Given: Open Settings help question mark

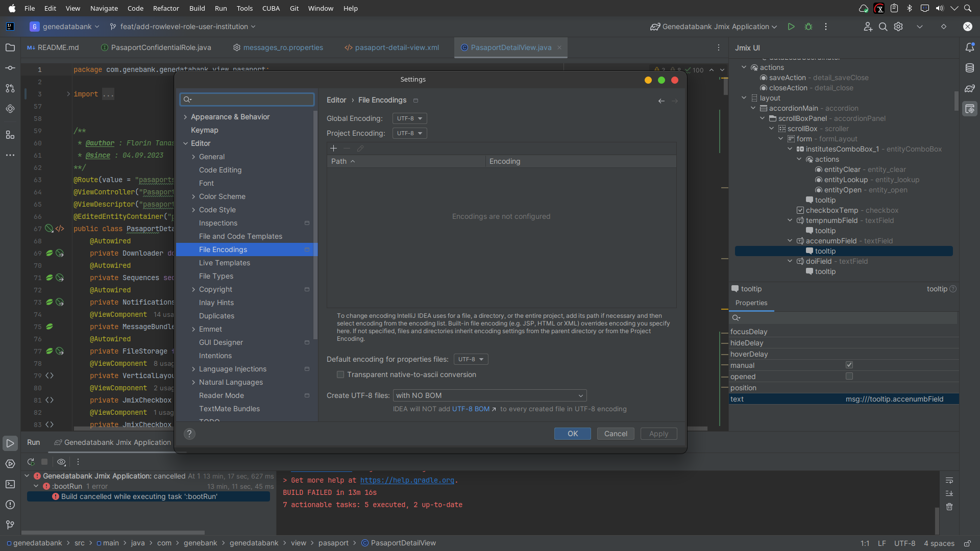Looking at the screenshot, I should click(x=189, y=434).
